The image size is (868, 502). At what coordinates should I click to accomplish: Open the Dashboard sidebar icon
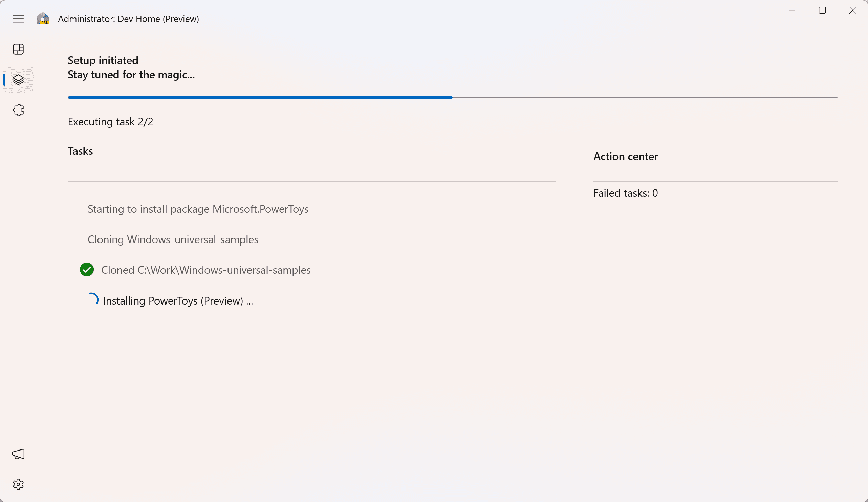(18, 49)
